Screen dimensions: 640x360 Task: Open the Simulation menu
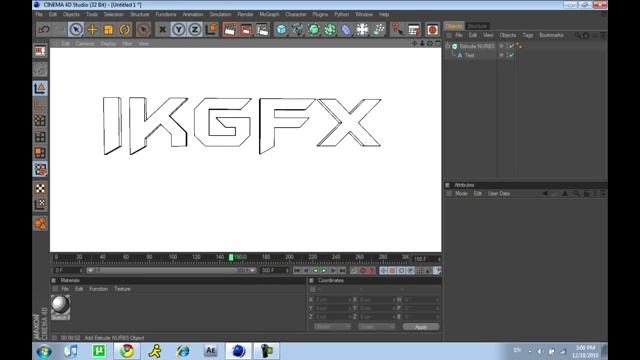(220, 14)
